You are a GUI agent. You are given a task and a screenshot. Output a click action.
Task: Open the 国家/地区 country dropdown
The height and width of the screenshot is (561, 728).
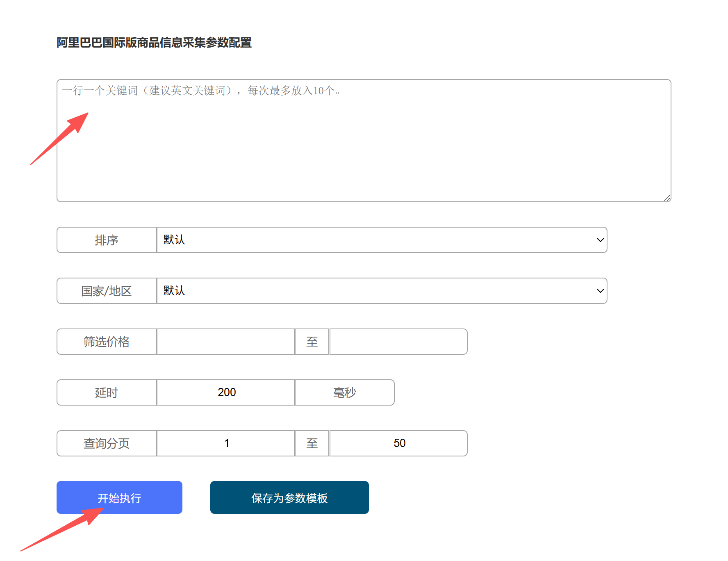[x=382, y=291]
